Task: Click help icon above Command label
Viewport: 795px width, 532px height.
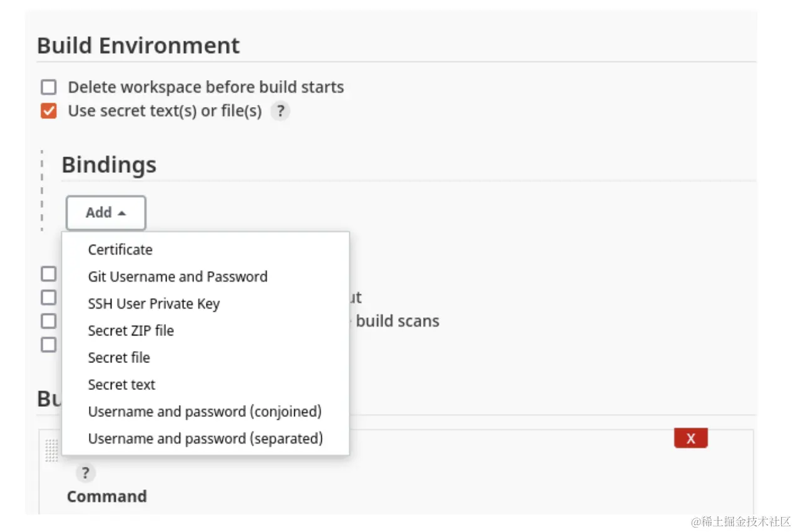Action: pyautogui.click(x=86, y=473)
